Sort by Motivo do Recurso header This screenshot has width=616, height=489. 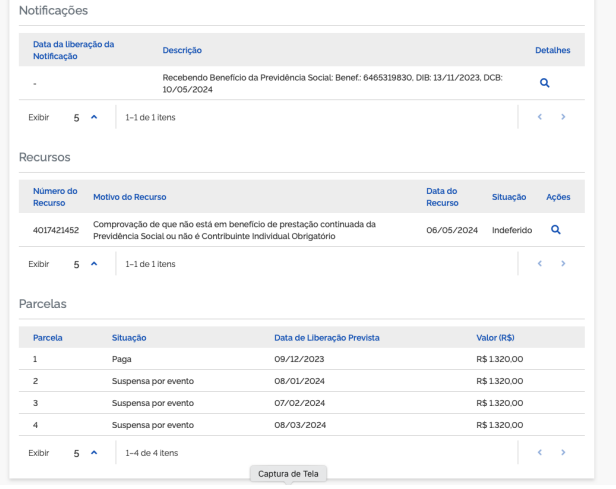click(130, 197)
